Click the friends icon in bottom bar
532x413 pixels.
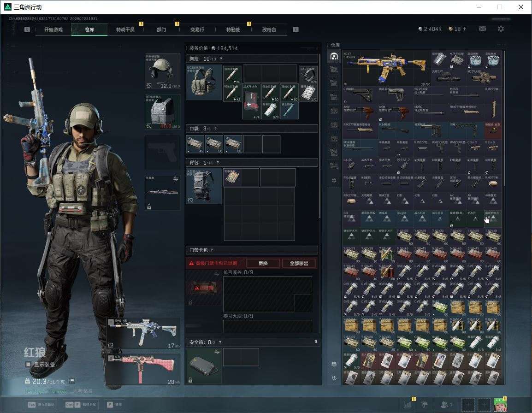click(446, 404)
